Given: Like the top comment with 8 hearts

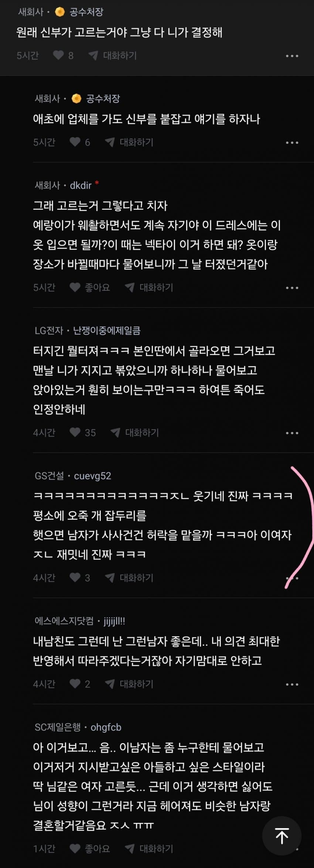Looking at the screenshot, I should point(58,55).
